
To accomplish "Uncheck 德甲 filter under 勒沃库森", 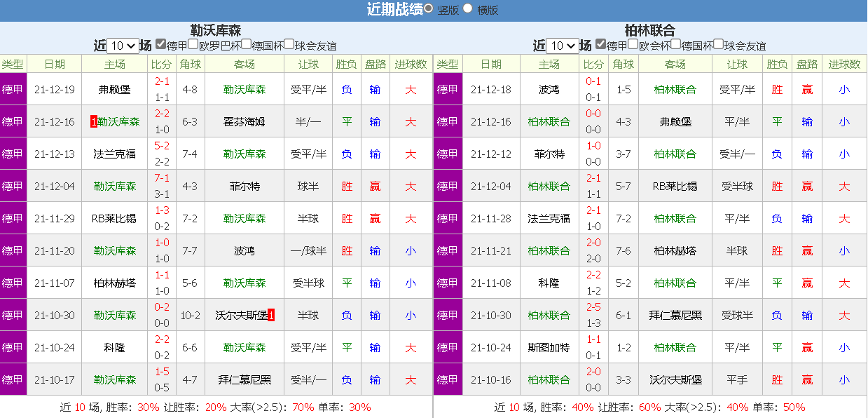I will [160, 44].
